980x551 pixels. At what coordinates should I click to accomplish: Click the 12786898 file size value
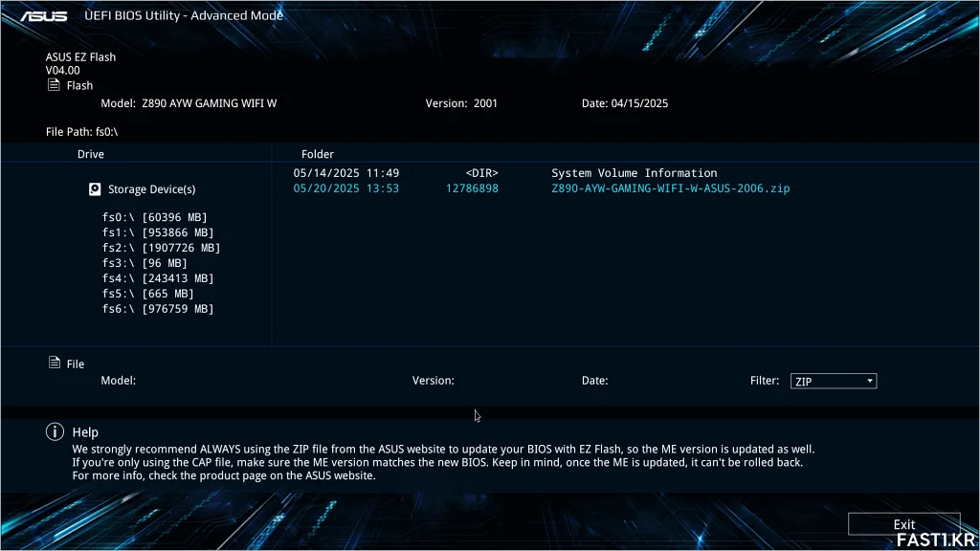[472, 188]
